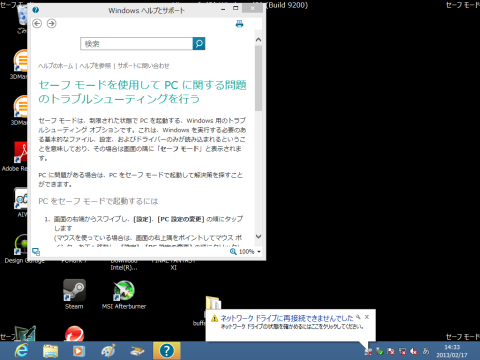Click the notification balloon wrench options icon
480x360 pixels.
click(358, 317)
